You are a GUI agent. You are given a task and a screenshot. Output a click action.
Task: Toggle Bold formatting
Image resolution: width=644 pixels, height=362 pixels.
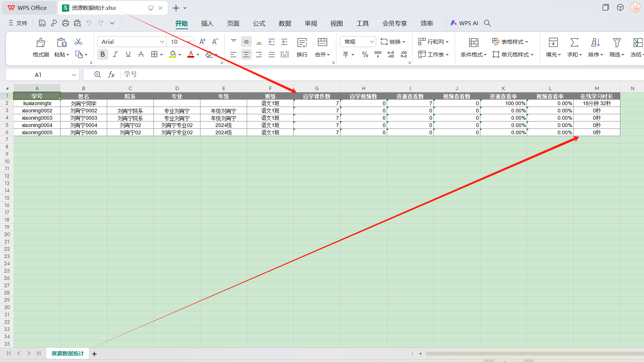point(103,54)
